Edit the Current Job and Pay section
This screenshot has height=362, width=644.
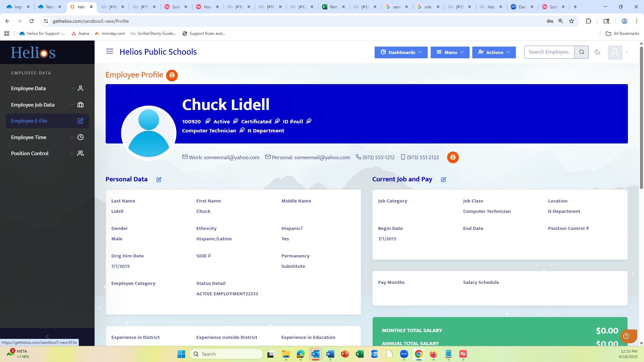tap(443, 180)
